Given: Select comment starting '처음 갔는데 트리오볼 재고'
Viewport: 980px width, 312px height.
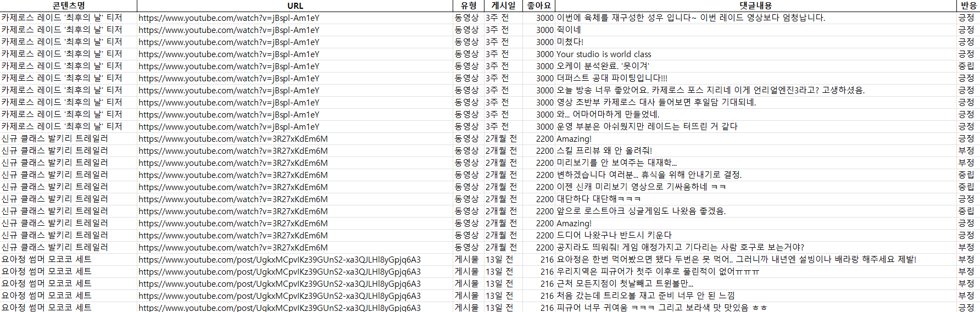Looking at the screenshot, I should click(x=646, y=296).
